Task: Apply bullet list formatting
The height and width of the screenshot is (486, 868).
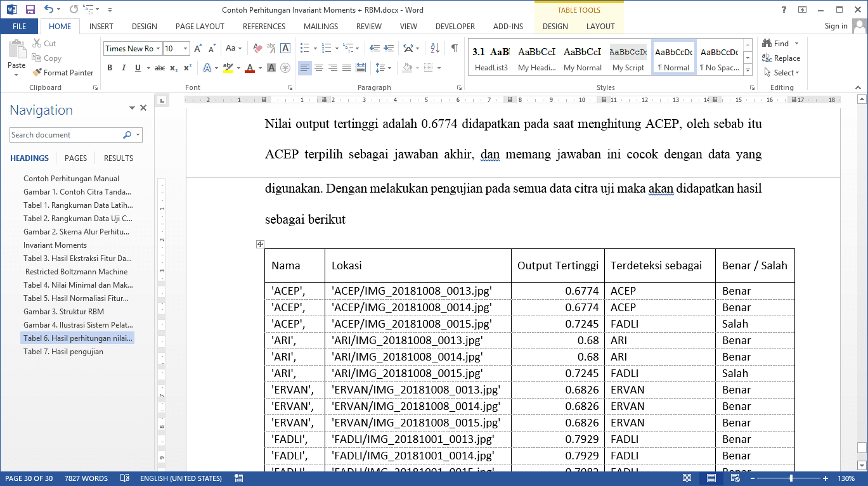Action: [304, 48]
